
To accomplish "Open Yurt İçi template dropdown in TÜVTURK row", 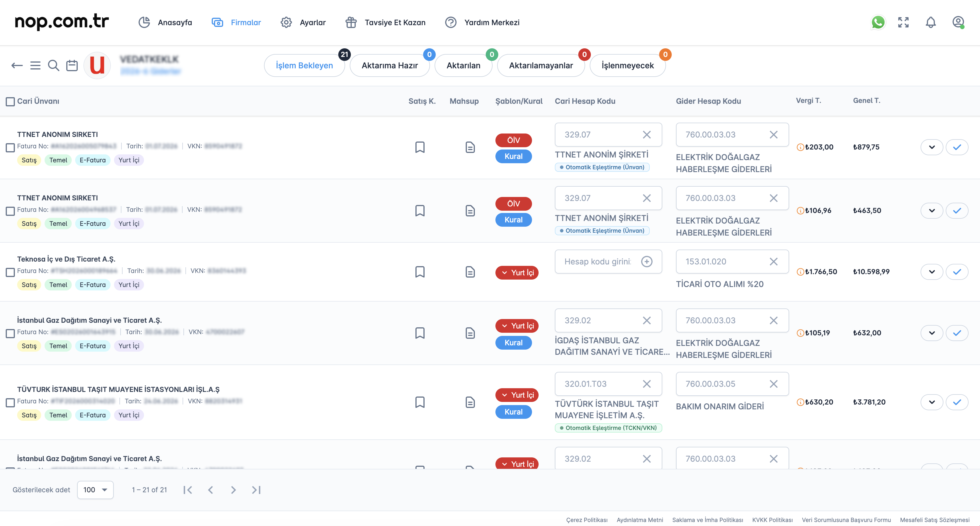I will [x=517, y=395].
